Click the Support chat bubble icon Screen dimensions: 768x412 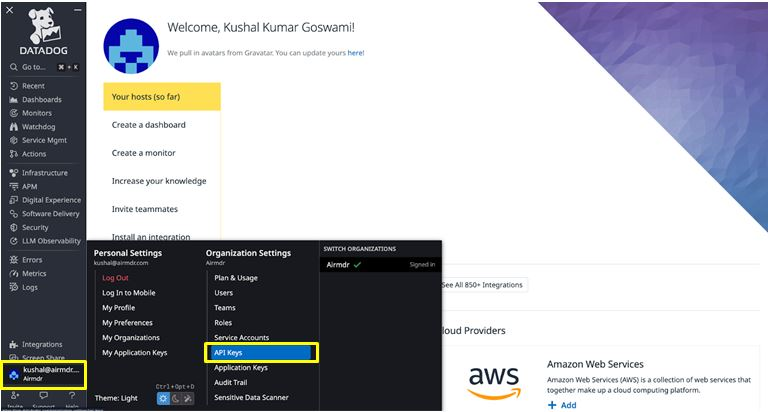pyautogui.click(x=44, y=395)
